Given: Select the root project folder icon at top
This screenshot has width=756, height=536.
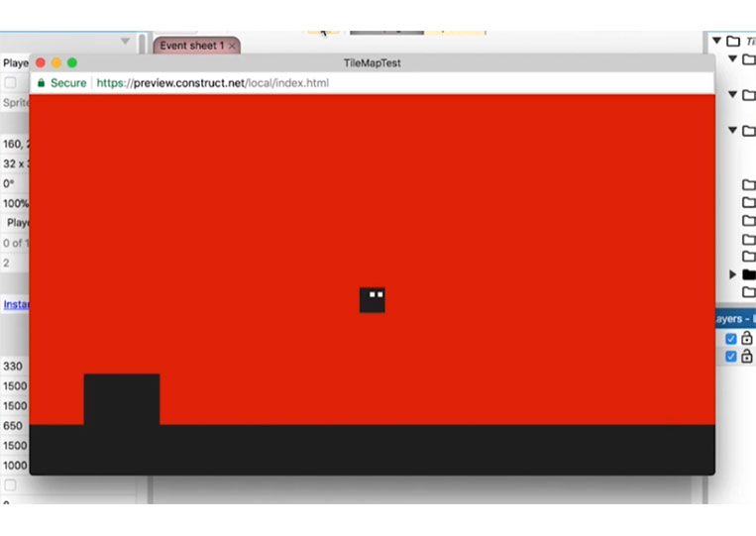Looking at the screenshot, I should tap(733, 41).
